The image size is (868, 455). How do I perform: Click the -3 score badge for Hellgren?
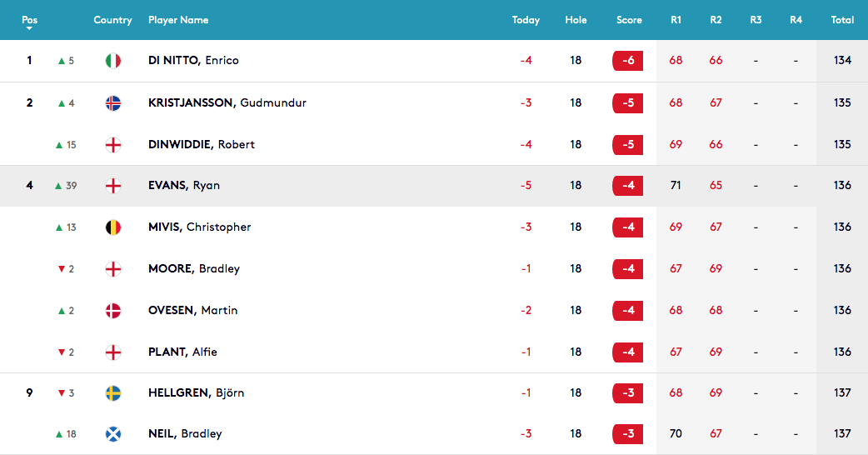point(628,393)
